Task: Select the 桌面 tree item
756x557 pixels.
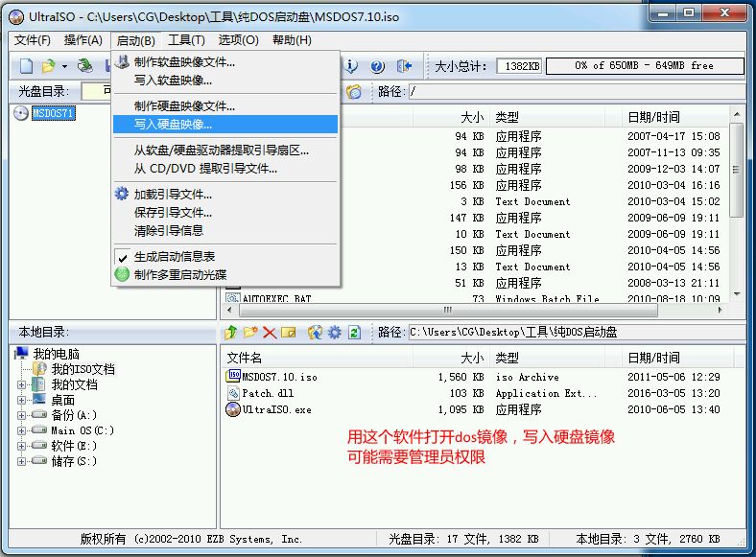Action: click(x=62, y=400)
